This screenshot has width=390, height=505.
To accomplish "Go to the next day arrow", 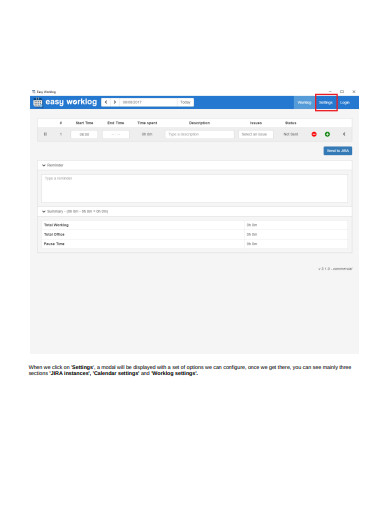I will [x=115, y=102].
